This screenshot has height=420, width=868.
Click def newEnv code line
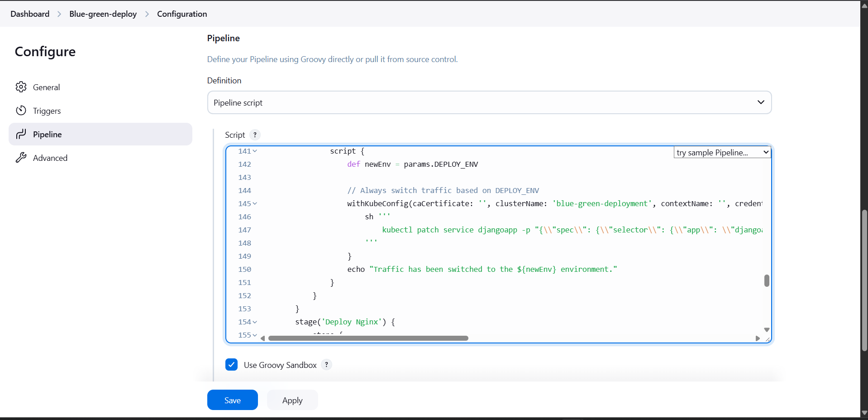point(413,164)
